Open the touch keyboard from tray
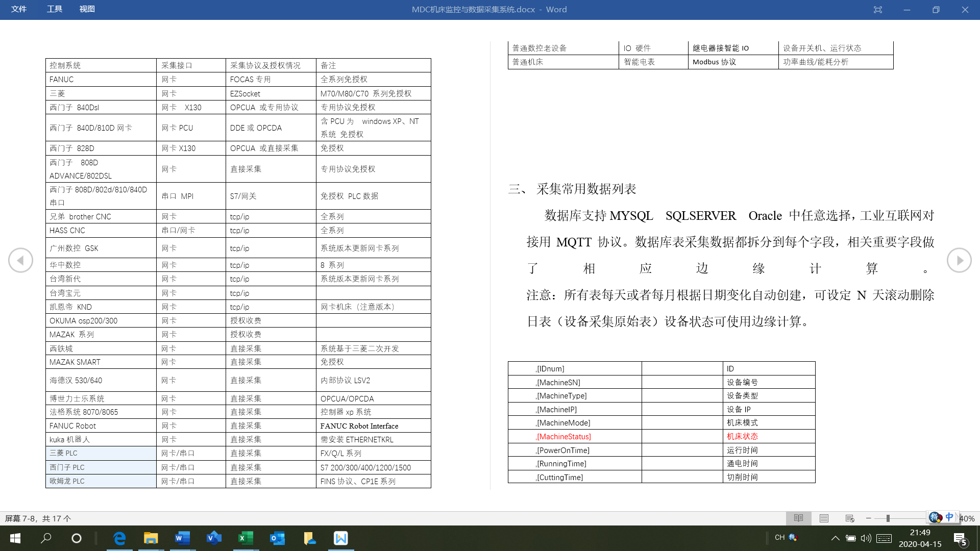Viewport: 980px width, 551px height. coord(884,538)
